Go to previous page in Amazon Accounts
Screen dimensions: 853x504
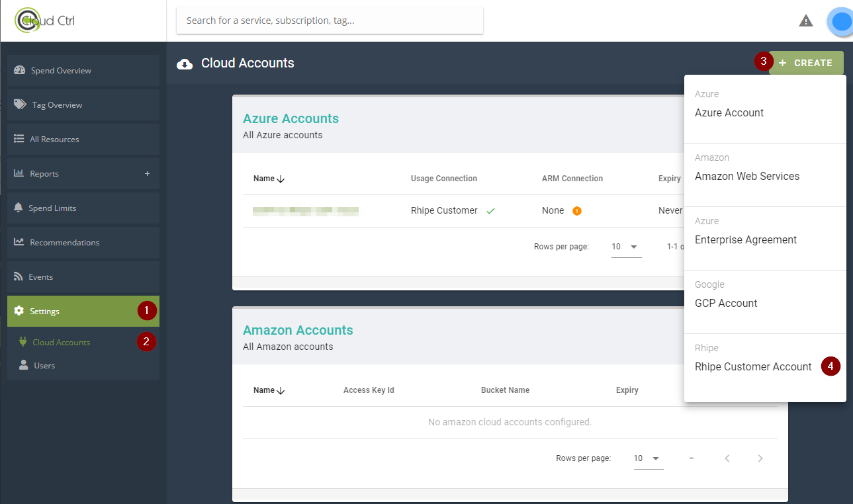pyautogui.click(x=727, y=458)
